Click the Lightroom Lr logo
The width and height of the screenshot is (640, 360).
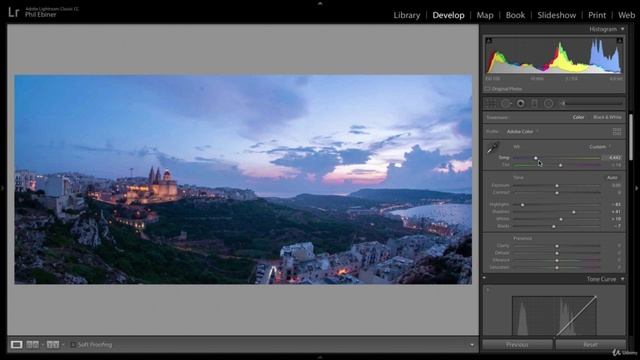click(x=13, y=12)
